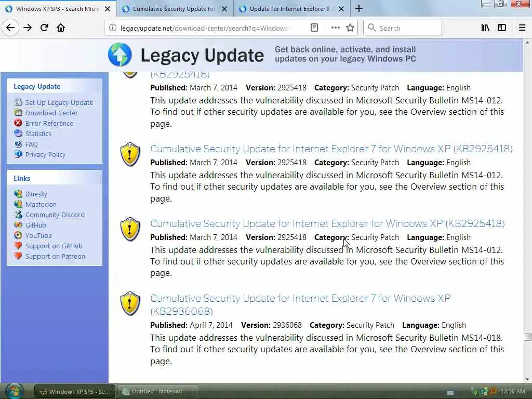Open Internet Explorer for Windows XP (KB2925418) update
The image size is (532, 399).
pos(327,223)
